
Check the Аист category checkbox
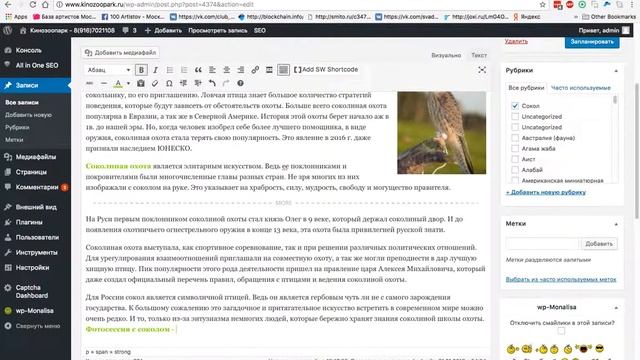[515, 159]
